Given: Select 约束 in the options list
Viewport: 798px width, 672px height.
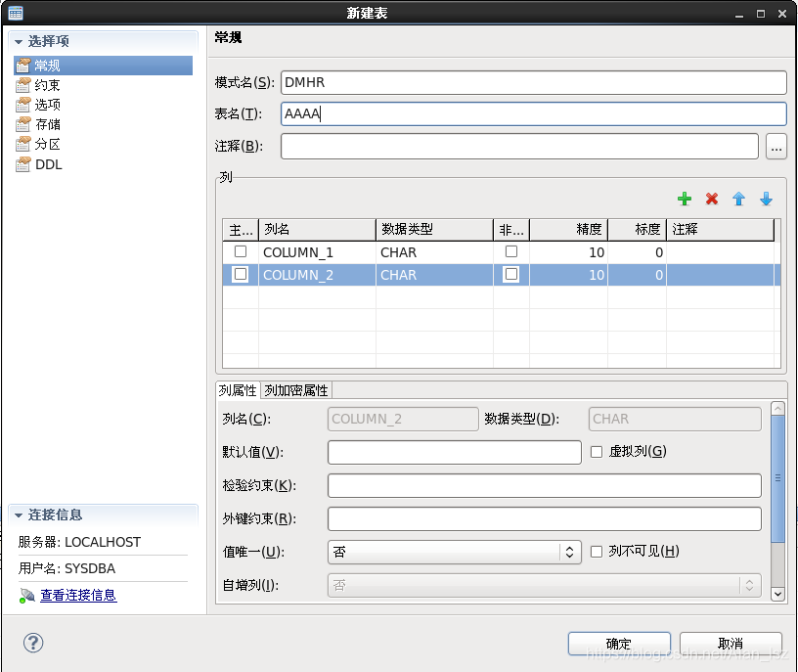Looking at the screenshot, I should 47,85.
